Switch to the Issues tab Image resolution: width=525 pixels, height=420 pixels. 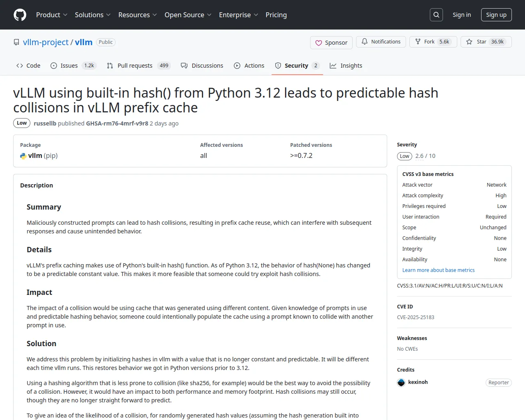point(73,66)
